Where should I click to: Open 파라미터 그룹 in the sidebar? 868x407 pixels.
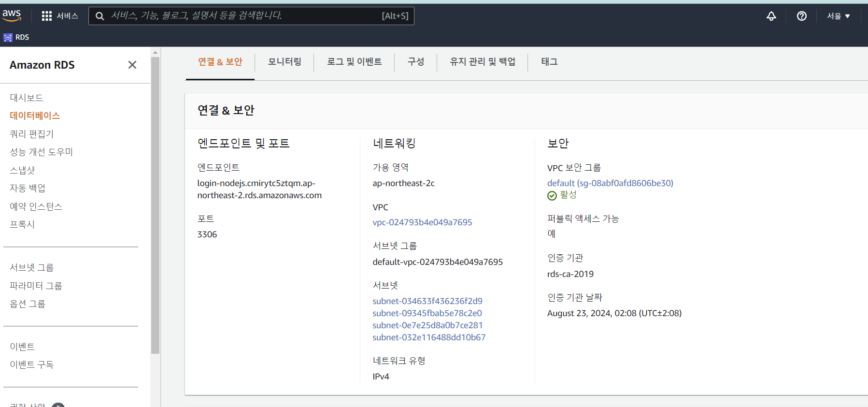pos(36,286)
